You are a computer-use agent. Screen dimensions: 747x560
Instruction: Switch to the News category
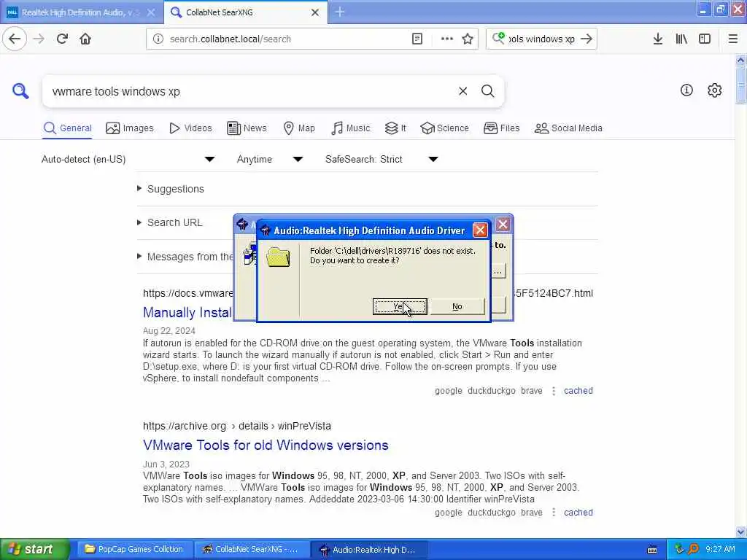247,128
